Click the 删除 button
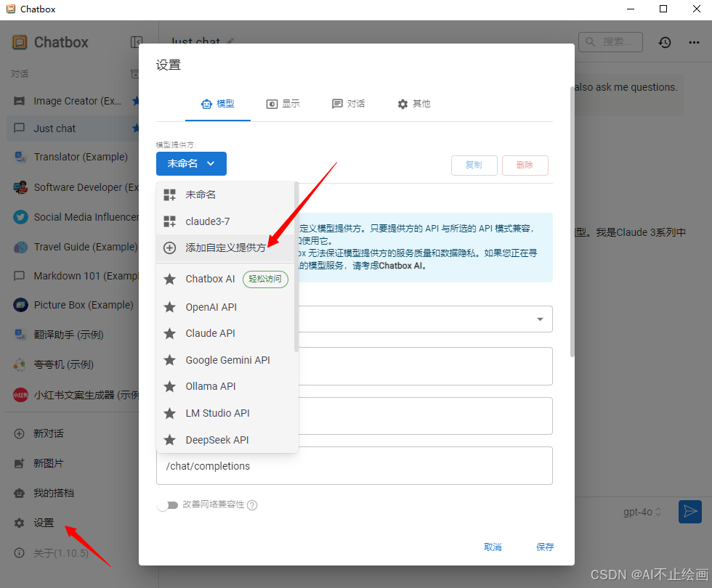The width and height of the screenshot is (712, 588). pos(525,166)
